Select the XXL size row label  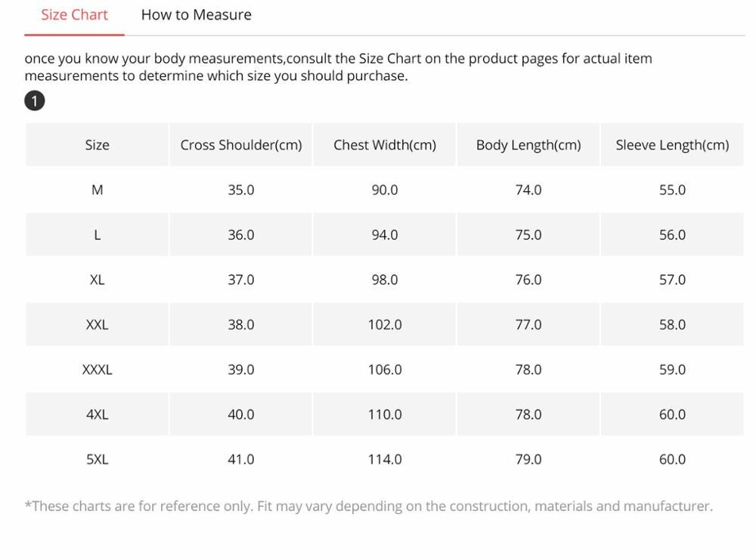(97, 324)
